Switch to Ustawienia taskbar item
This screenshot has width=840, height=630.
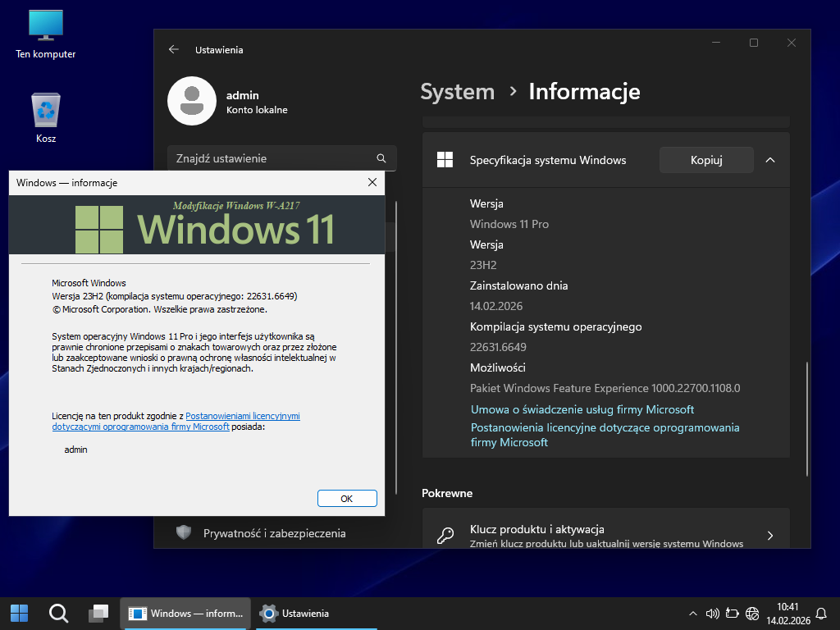point(295,613)
